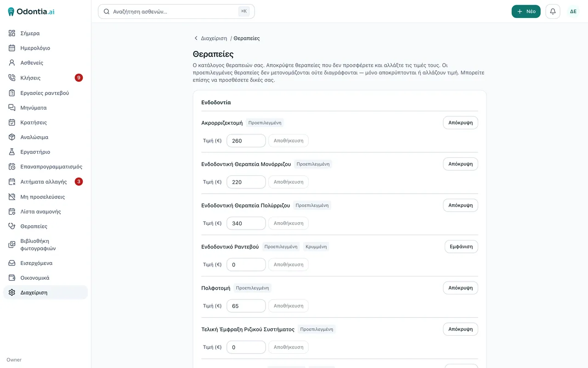Image resolution: width=588 pixels, height=368 pixels.
Task: Edit the Ακρορριζεκτομή price field showing 260
Action: (x=246, y=141)
